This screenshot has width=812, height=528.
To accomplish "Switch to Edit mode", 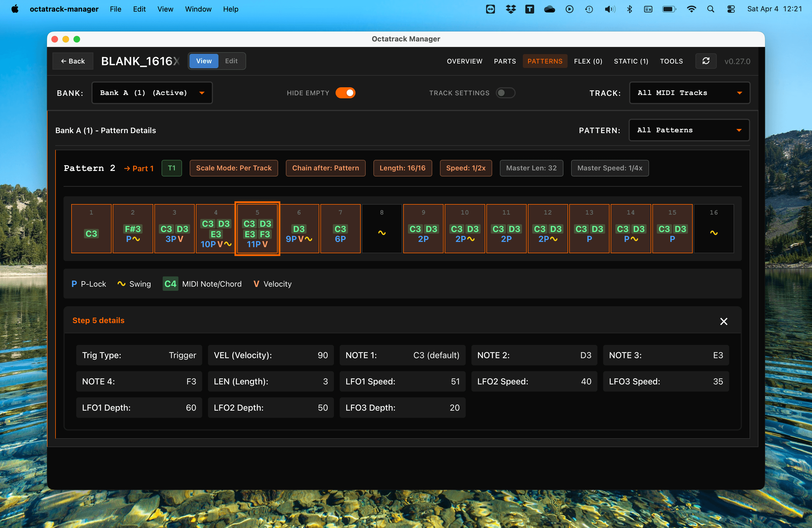I will (x=231, y=61).
